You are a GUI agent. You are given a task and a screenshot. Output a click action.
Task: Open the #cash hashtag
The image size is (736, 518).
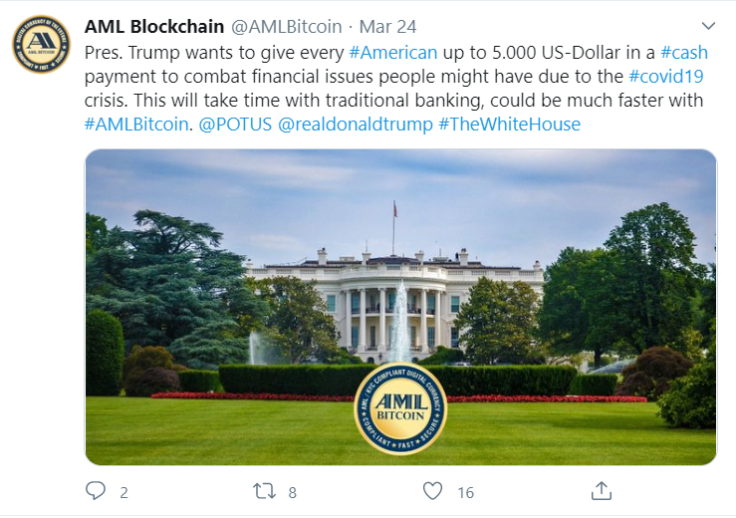click(x=684, y=53)
